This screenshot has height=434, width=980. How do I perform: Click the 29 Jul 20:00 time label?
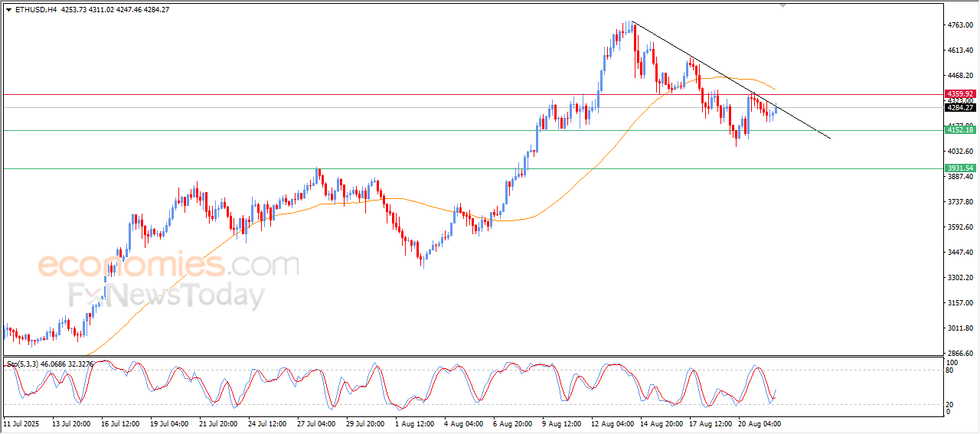(364, 423)
